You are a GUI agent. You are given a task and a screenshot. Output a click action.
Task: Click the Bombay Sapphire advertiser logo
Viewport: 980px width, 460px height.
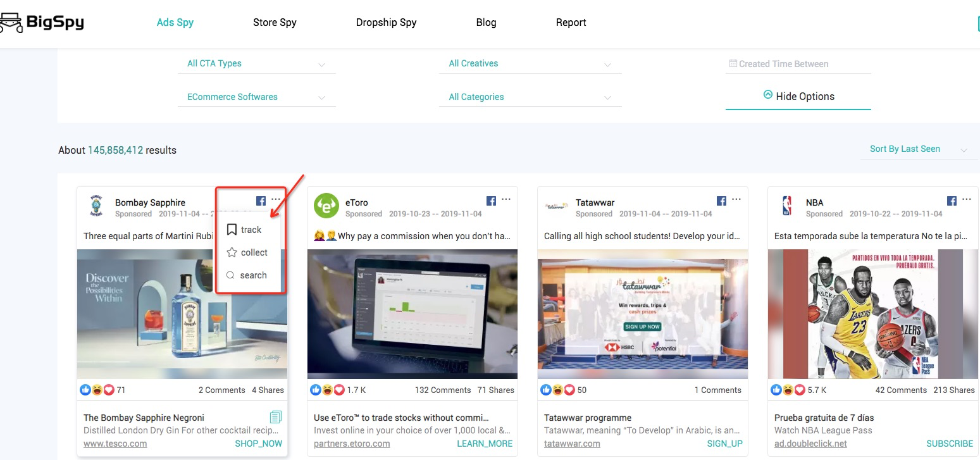click(x=96, y=206)
